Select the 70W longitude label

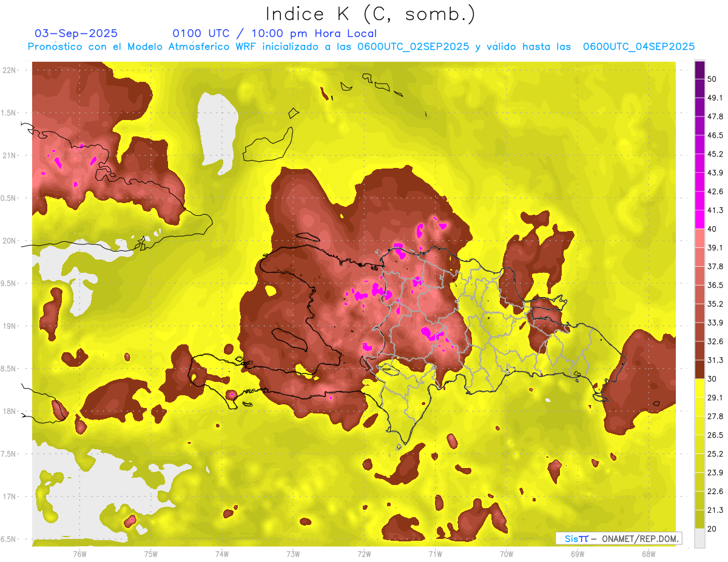click(506, 554)
